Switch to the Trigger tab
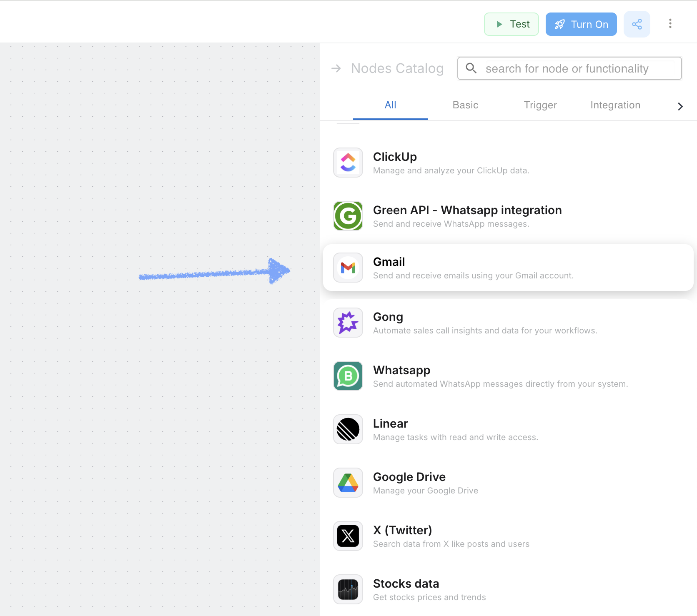This screenshot has width=697, height=616. coord(541,105)
